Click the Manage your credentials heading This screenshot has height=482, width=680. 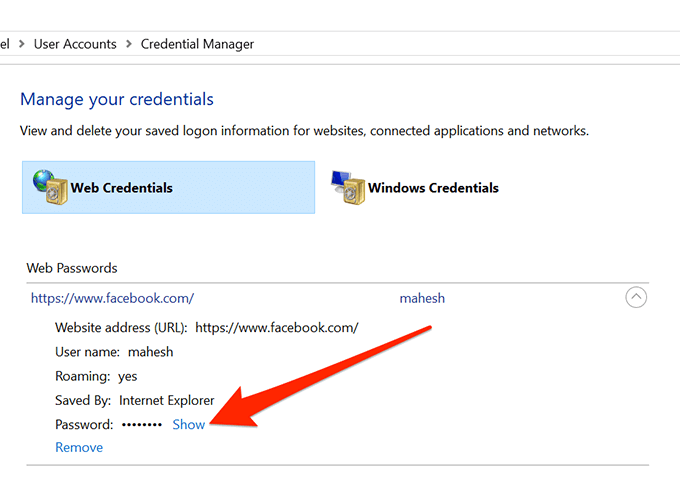pos(117,99)
